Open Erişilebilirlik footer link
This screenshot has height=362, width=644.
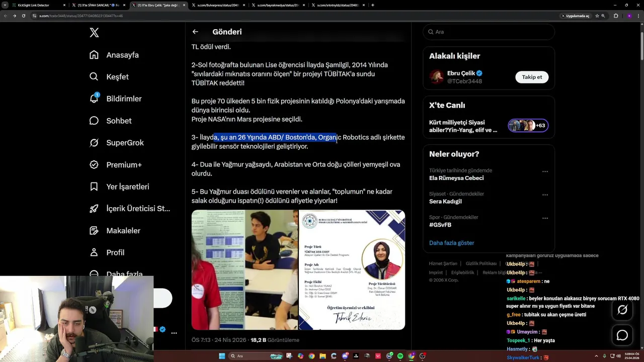click(462, 273)
